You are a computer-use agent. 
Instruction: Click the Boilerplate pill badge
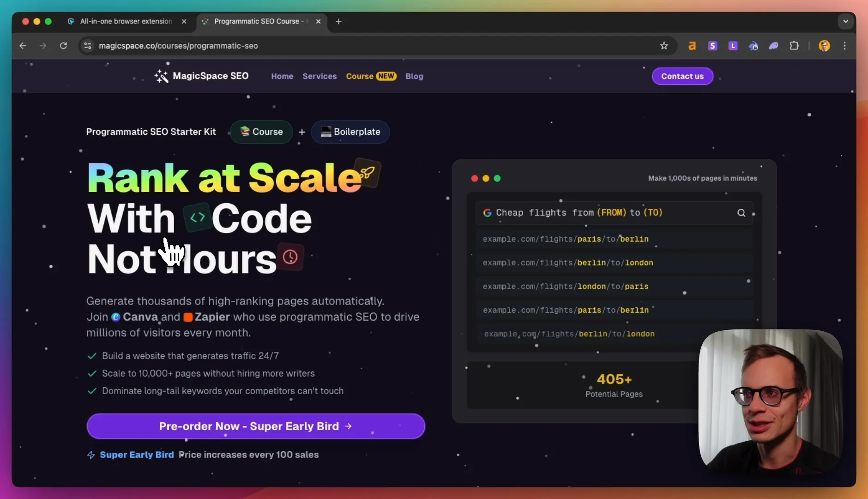[x=350, y=132]
